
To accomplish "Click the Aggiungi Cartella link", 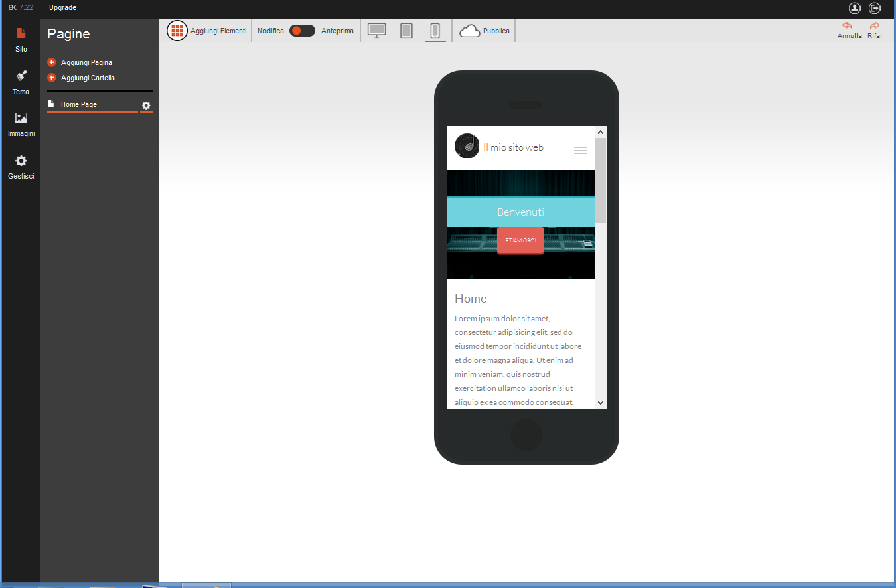I will tap(88, 78).
